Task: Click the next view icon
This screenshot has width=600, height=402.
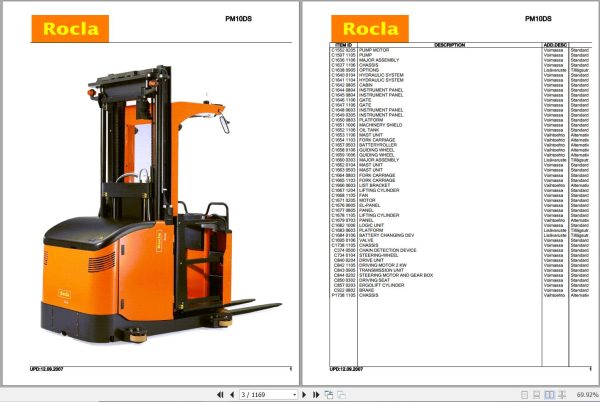Action: click(342, 394)
